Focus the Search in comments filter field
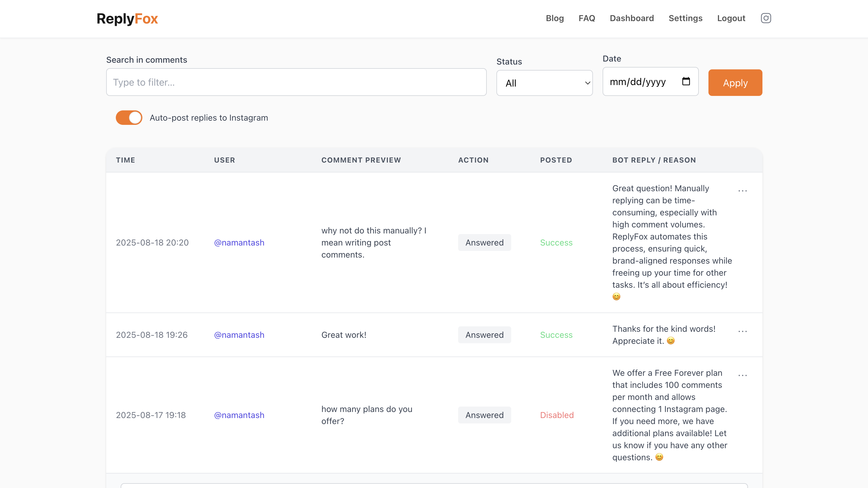The width and height of the screenshot is (868, 488). coord(296,82)
